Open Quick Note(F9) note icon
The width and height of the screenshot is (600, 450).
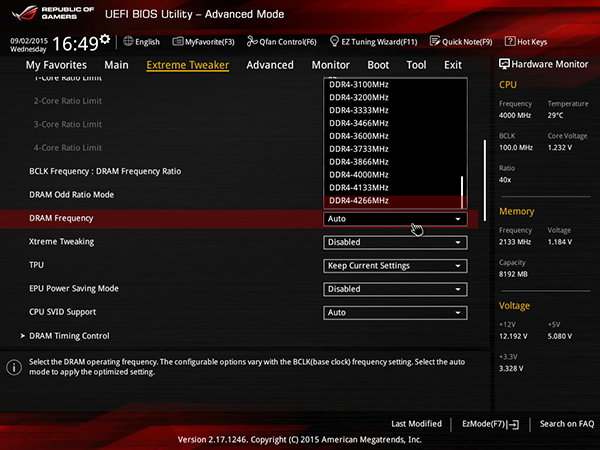pyautogui.click(x=435, y=41)
